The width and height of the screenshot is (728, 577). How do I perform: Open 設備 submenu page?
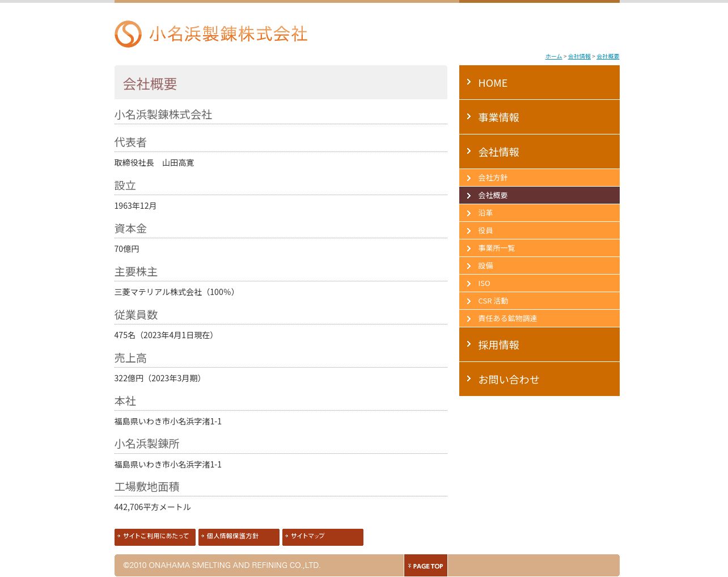539,266
